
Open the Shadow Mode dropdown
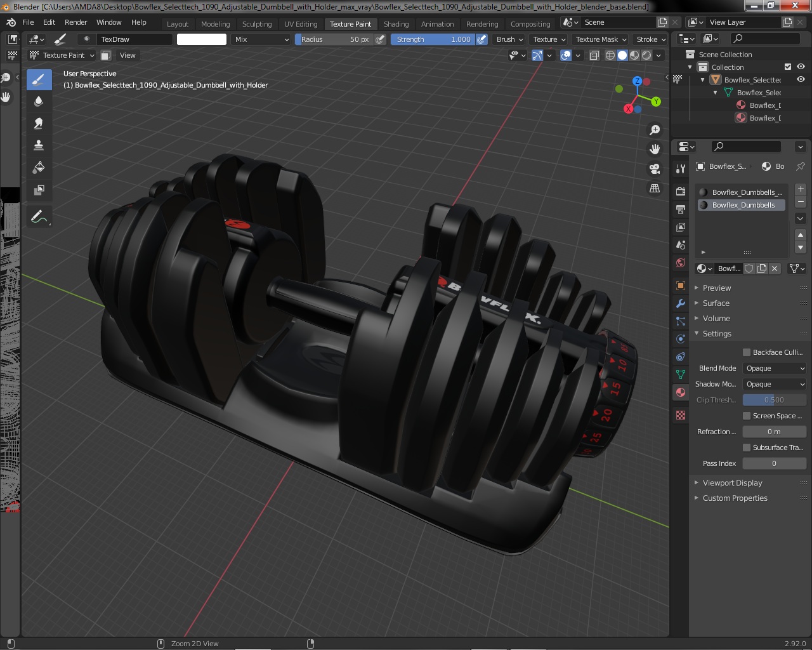click(775, 384)
